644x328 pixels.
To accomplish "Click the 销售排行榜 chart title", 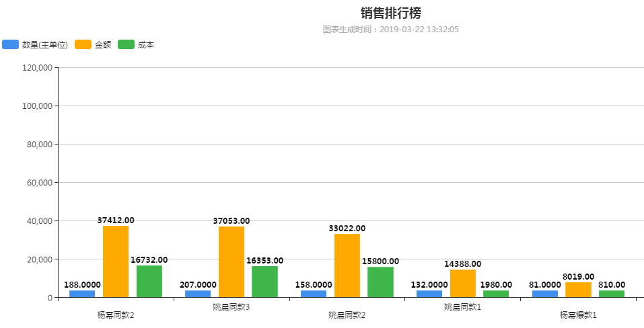I will (x=391, y=13).
